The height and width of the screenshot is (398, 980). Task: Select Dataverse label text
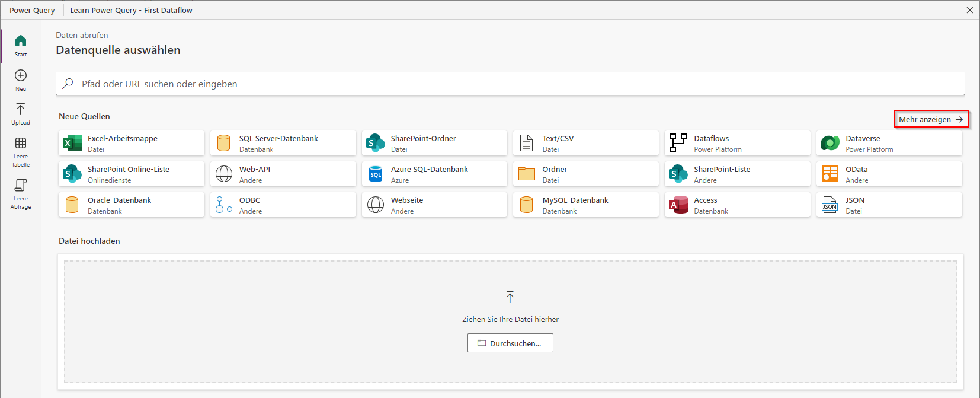(x=863, y=138)
